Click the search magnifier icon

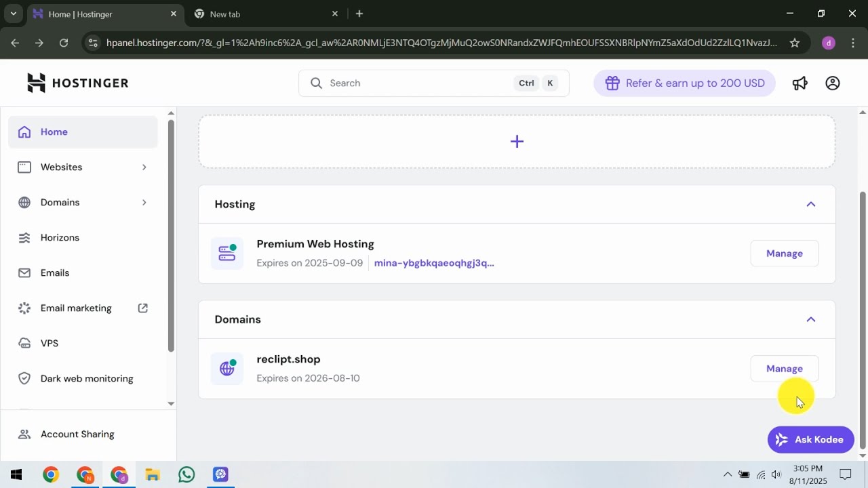(x=317, y=83)
